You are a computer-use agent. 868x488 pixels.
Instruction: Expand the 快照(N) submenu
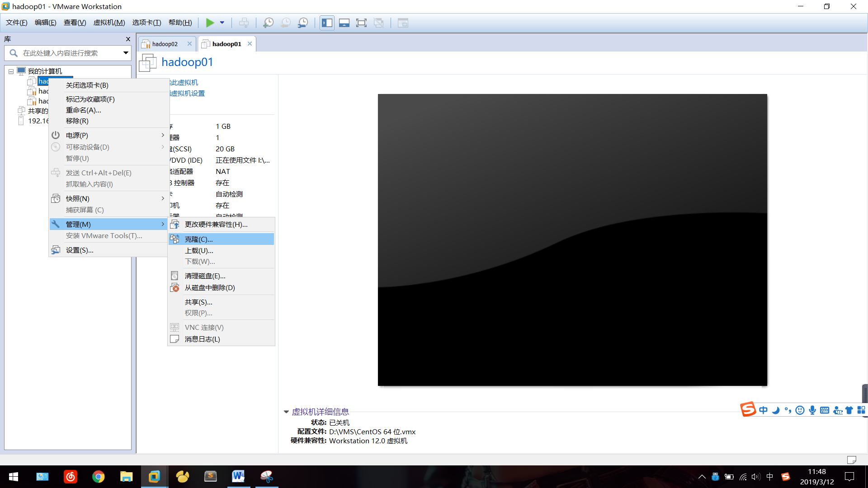point(108,199)
